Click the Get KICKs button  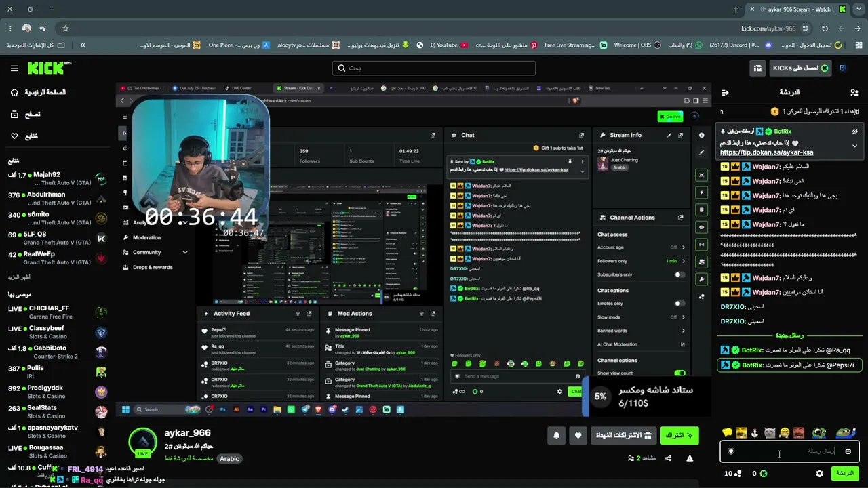[800, 68]
